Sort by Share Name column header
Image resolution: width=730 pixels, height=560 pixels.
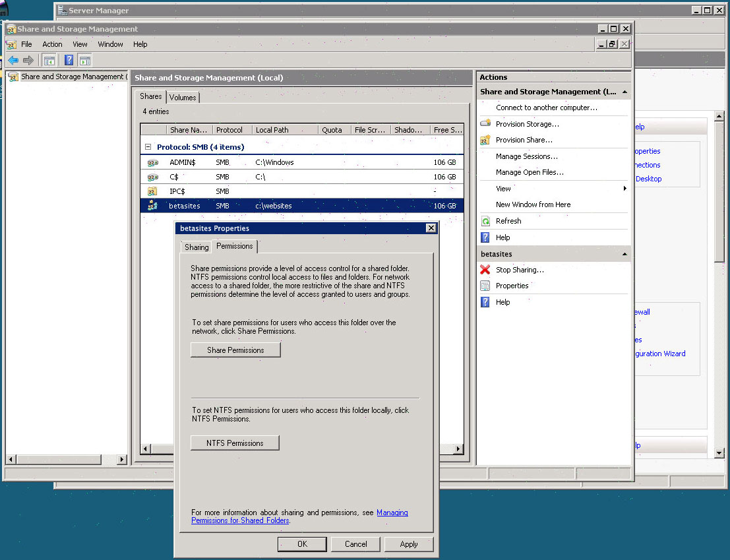[189, 130]
